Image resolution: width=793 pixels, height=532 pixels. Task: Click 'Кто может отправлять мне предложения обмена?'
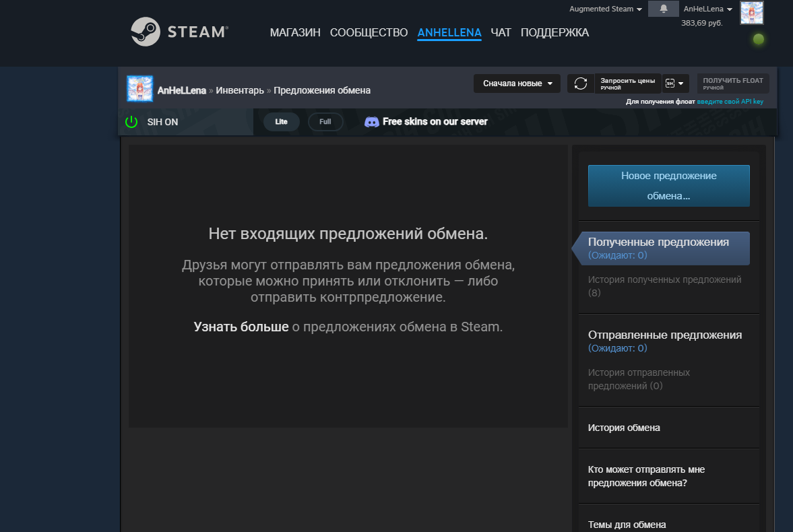coord(646,476)
